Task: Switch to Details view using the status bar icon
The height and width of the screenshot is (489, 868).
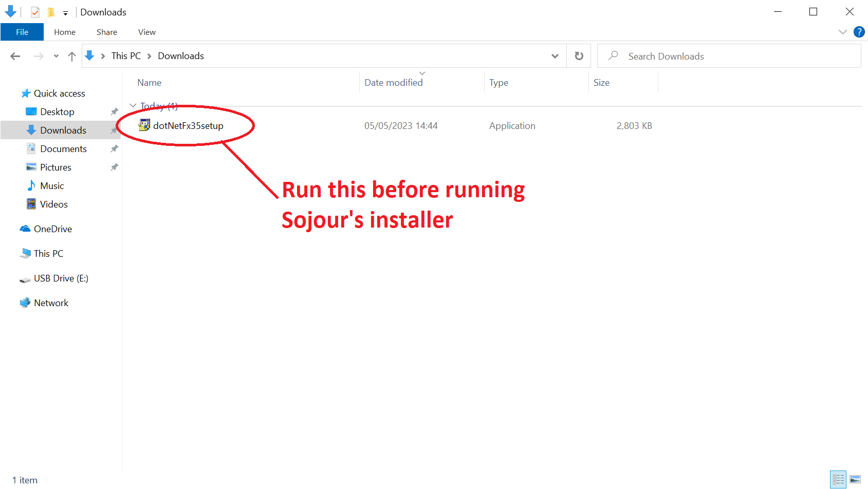Action: coord(838,479)
